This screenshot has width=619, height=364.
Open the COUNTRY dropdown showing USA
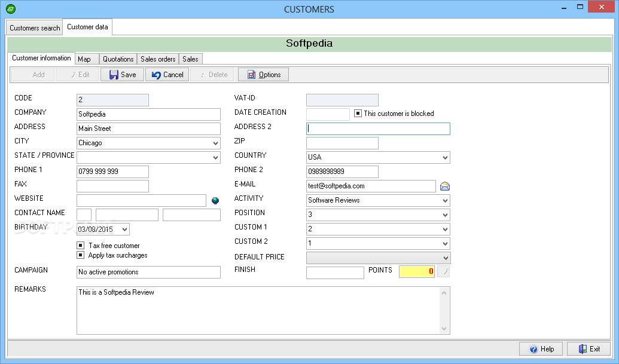tap(445, 157)
